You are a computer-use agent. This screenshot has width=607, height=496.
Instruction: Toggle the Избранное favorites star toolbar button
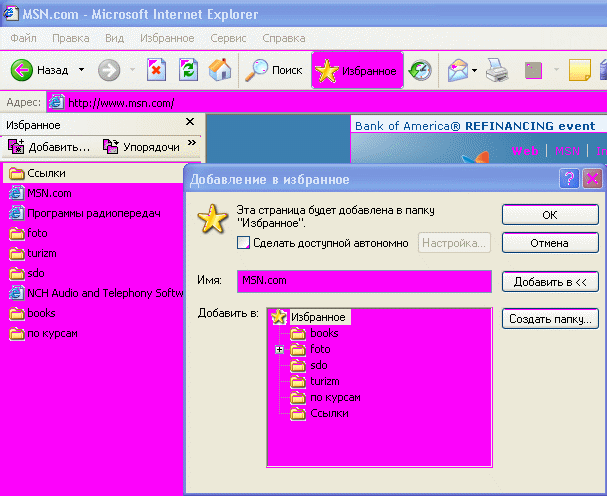click(x=357, y=70)
